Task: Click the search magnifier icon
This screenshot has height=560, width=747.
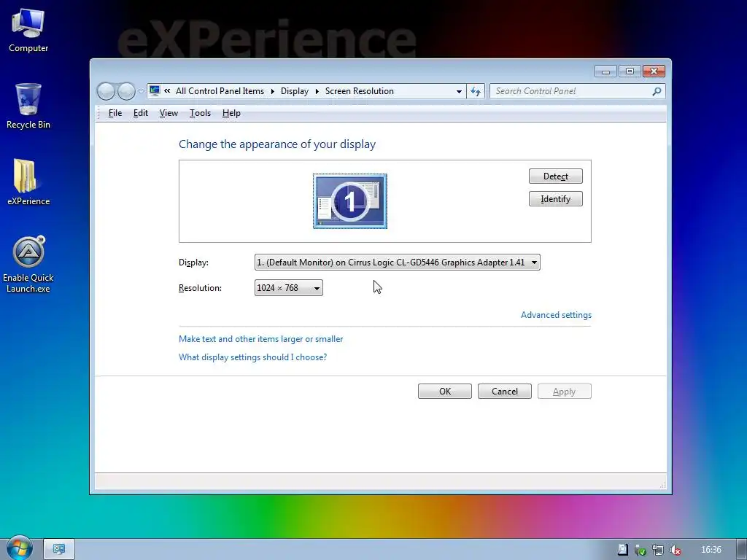Action: 657,91
